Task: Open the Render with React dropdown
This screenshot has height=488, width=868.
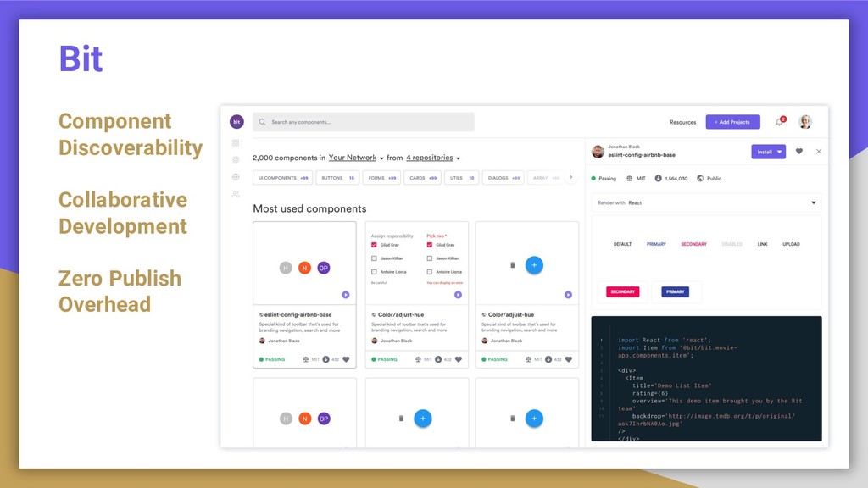Action: [x=706, y=202]
